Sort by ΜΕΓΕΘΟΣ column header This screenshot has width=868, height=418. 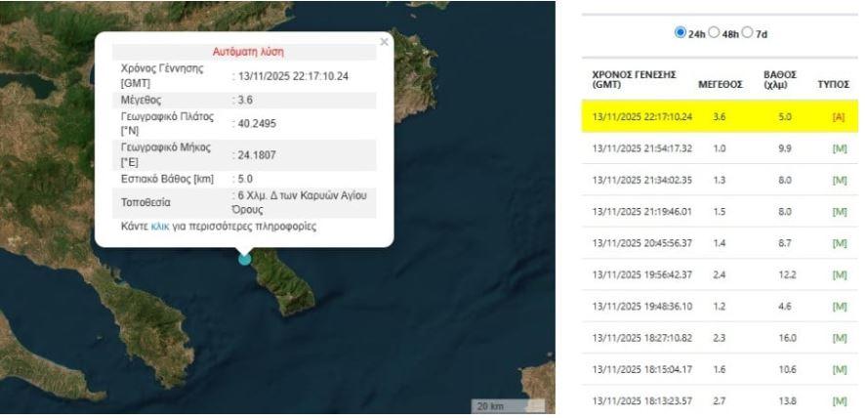click(721, 84)
